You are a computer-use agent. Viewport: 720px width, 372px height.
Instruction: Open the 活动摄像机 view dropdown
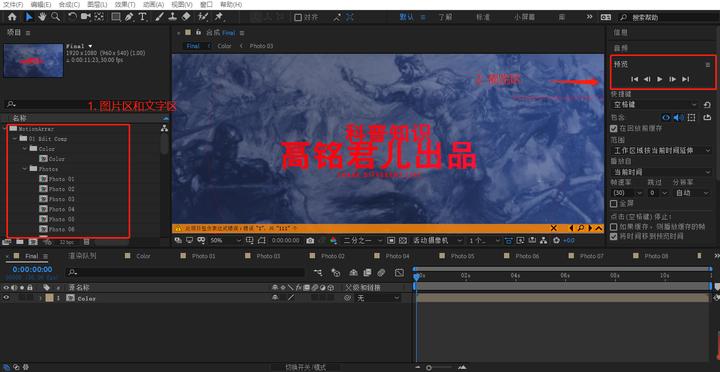pyautogui.click(x=437, y=241)
